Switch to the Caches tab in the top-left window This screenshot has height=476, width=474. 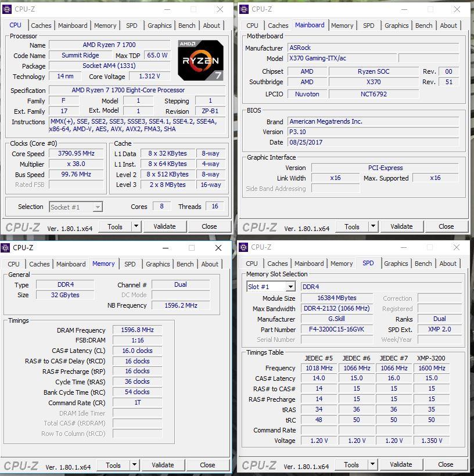tap(41, 26)
